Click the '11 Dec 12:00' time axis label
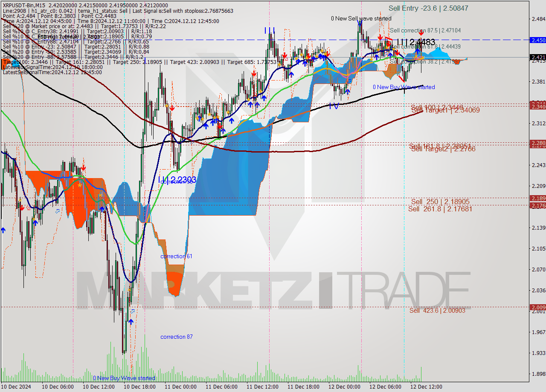This screenshot has width=546, height=392. coord(262,387)
